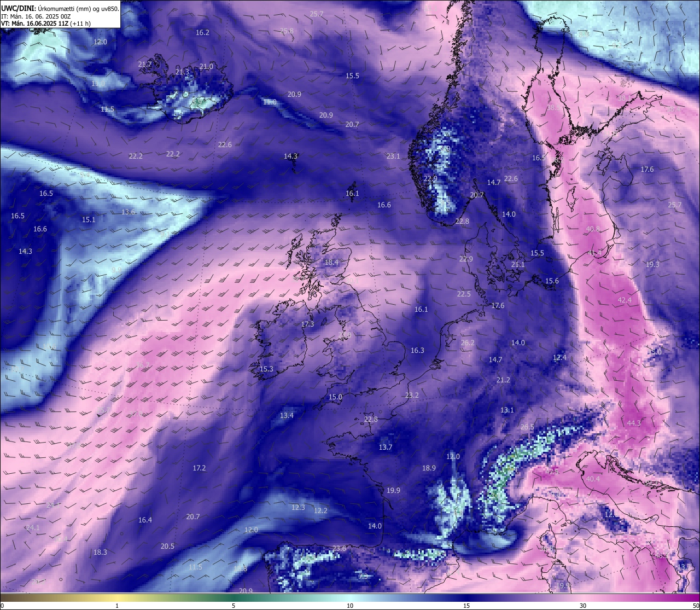700x610 pixels.
Task: Click the 20.5 value label
Action: (x=167, y=547)
